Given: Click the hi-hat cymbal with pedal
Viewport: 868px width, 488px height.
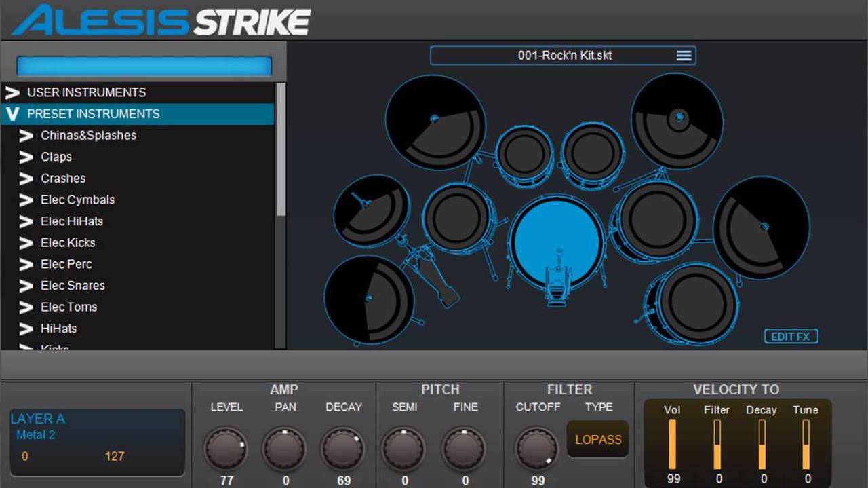Looking at the screenshot, I should click(372, 210).
